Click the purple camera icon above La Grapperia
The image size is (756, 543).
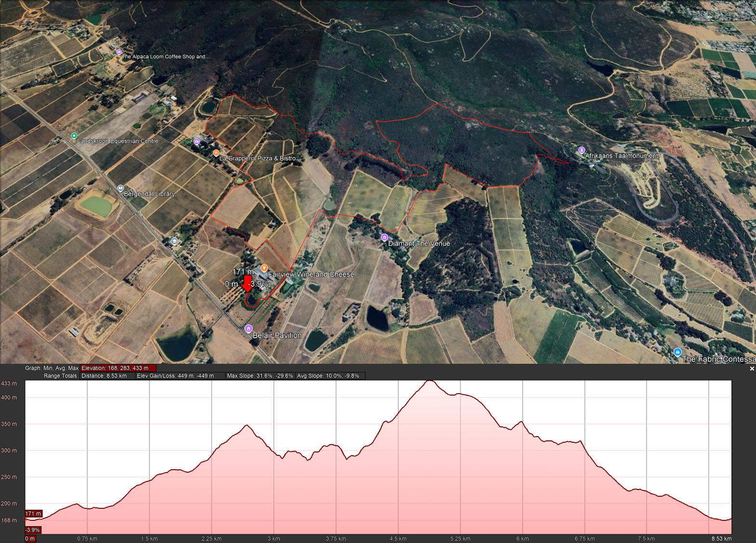[x=197, y=141]
